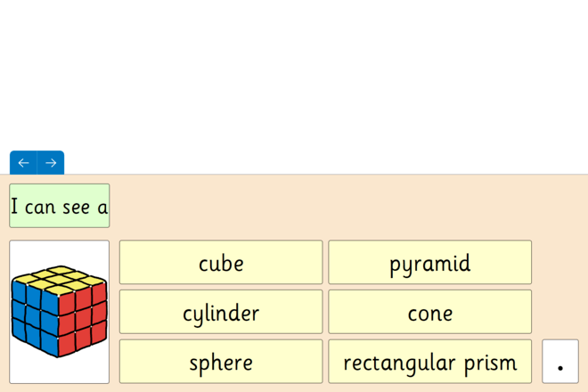Insert the "I can see a" sentence starter

coord(60,206)
